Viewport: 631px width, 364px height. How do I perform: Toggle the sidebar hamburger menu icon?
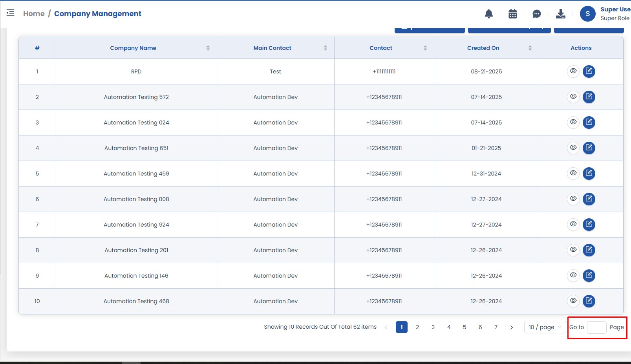(11, 13)
